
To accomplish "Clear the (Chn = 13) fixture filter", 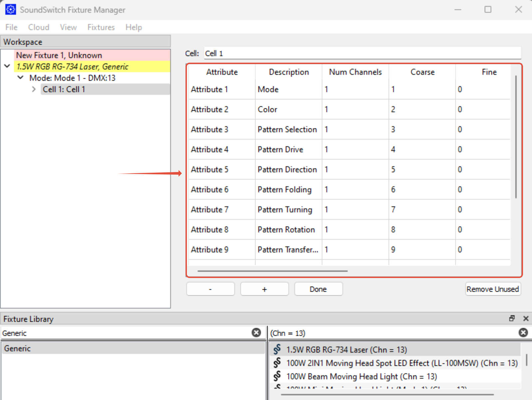I will pyautogui.click(x=523, y=333).
